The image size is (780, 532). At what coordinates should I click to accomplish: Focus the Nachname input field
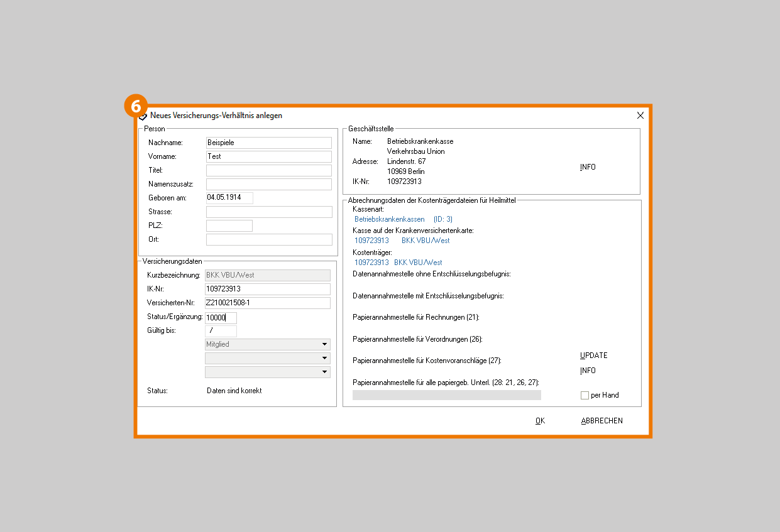tap(268, 143)
